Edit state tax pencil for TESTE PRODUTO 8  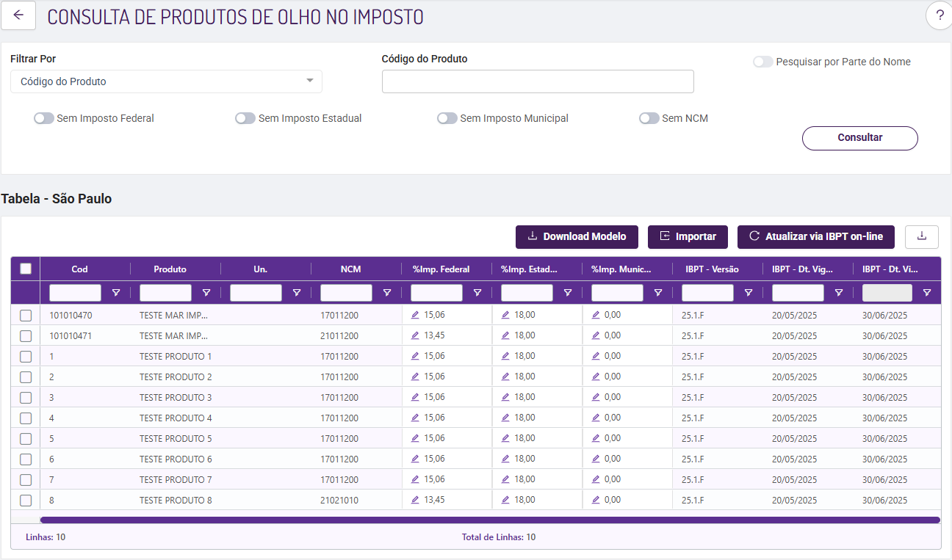click(x=505, y=500)
